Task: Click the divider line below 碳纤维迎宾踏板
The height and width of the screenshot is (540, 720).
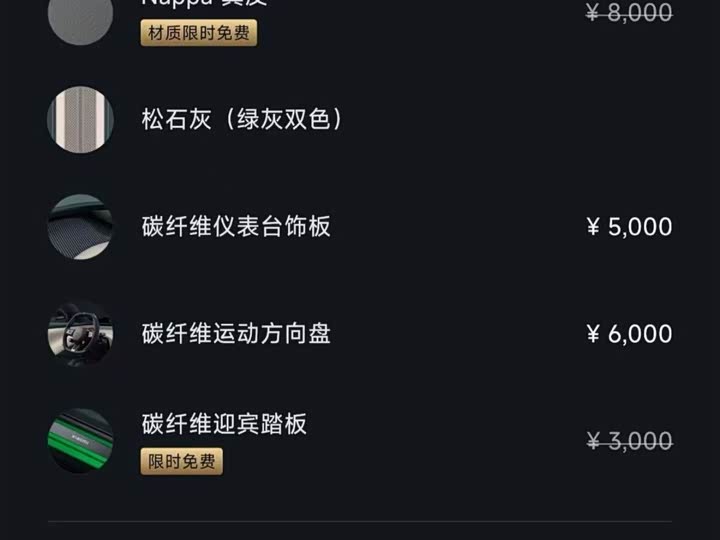Action: pyautogui.click(x=360, y=521)
